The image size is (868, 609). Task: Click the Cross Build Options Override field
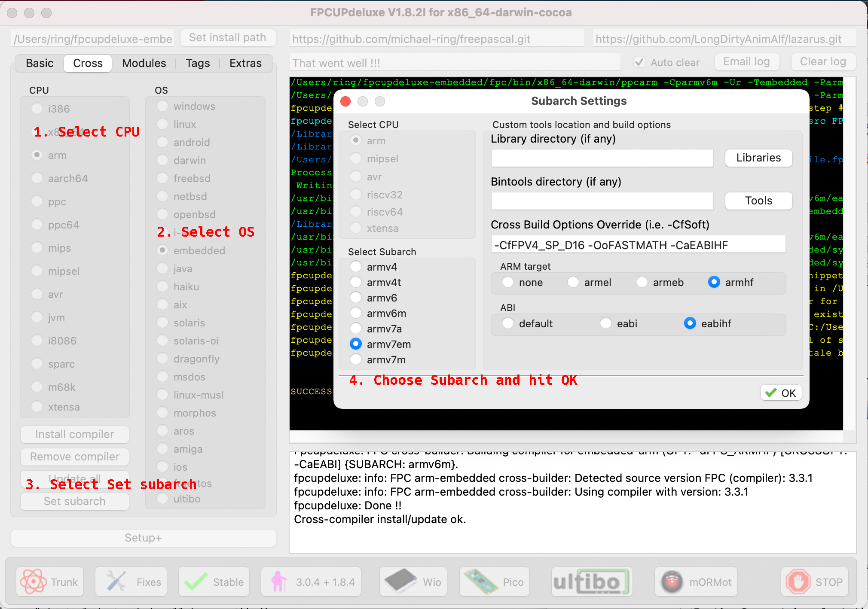tap(638, 244)
